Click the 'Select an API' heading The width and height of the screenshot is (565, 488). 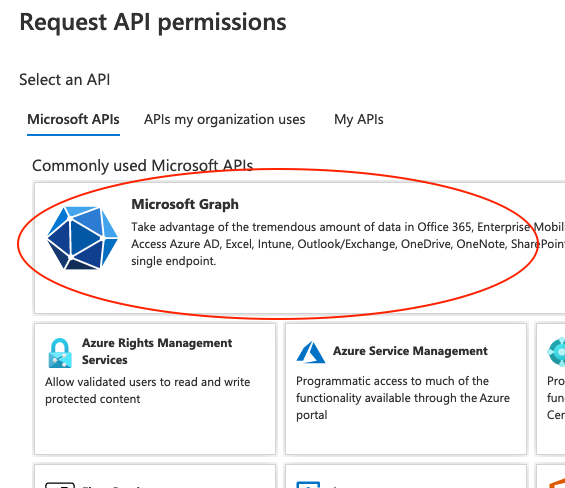64,80
